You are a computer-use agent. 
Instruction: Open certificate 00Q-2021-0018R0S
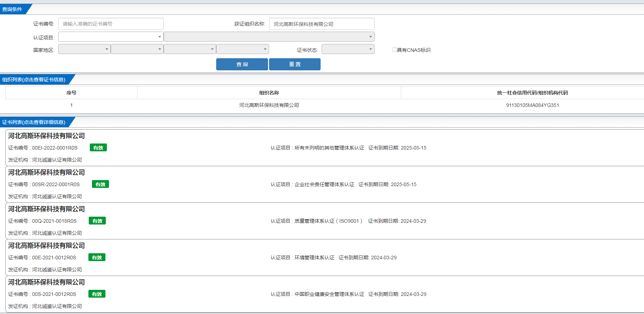[x=54, y=221]
